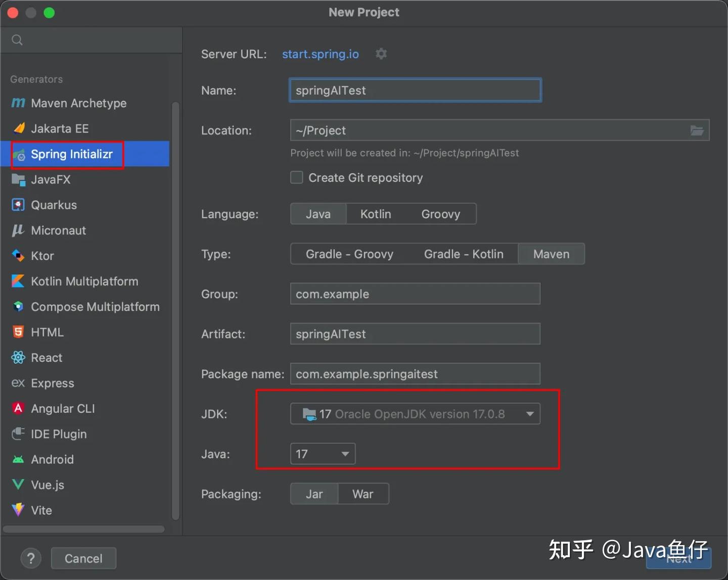The image size is (728, 580).
Task: Click the Spring Initializr icon
Action: [19, 154]
